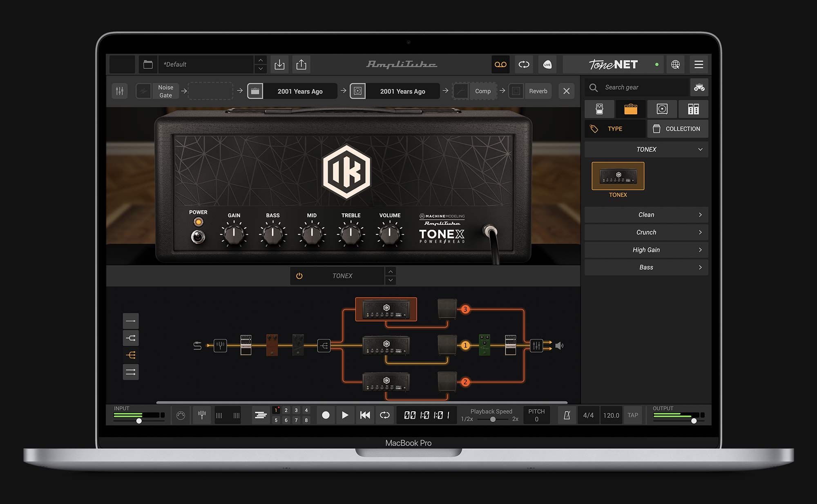Click the splitter node in signal chain
The image size is (817, 504).
pos(324,346)
